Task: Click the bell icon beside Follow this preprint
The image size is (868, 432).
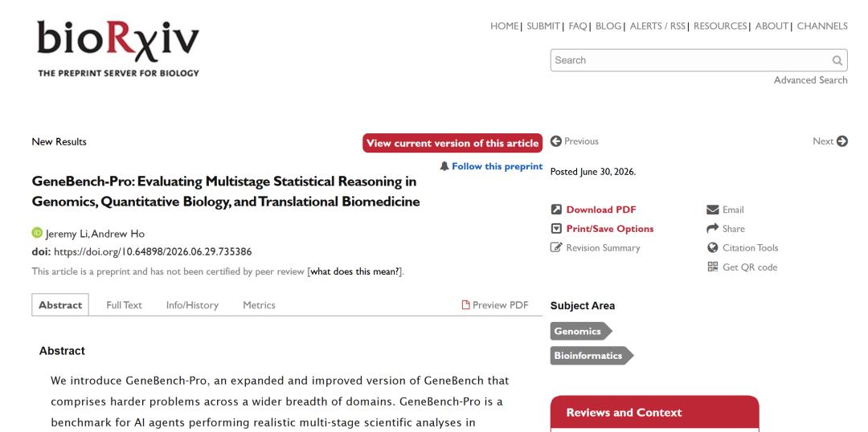Action: point(444,166)
